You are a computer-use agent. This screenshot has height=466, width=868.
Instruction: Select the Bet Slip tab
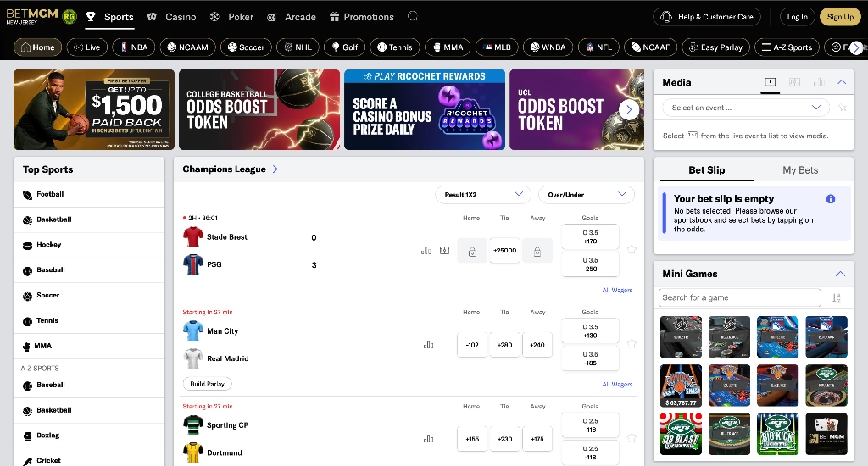(706, 170)
